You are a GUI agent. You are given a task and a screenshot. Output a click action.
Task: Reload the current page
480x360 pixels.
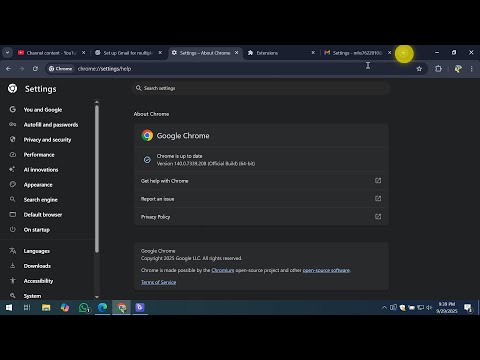pyautogui.click(x=35, y=69)
